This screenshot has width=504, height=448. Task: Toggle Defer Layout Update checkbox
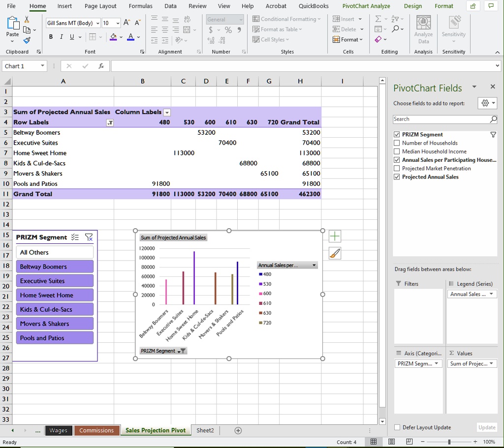(x=396, y=427)
